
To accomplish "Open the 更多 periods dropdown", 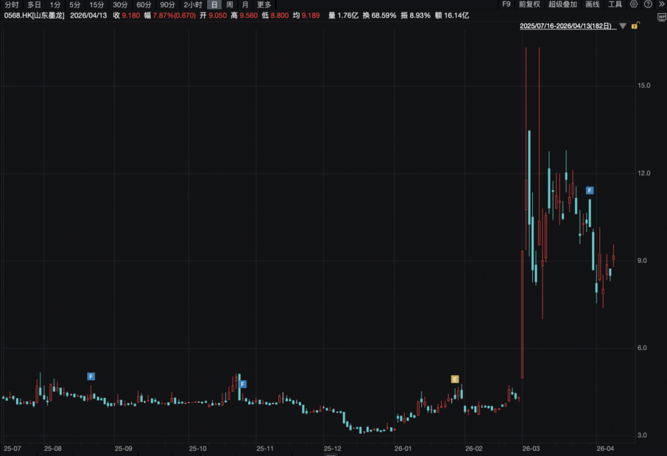I will point(264,5).
